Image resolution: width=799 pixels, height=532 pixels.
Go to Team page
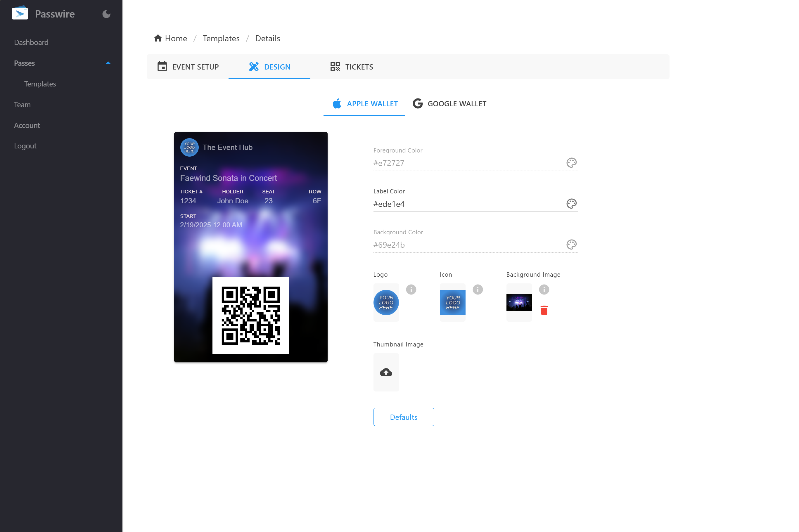pyautogui.click(x=22, y=105)
